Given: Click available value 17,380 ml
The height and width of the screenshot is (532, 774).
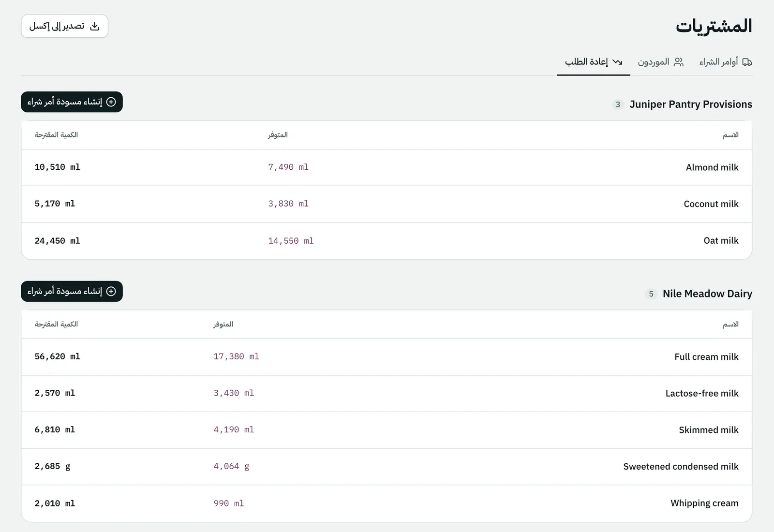Looking at the screenshot, I should (236, 357).
